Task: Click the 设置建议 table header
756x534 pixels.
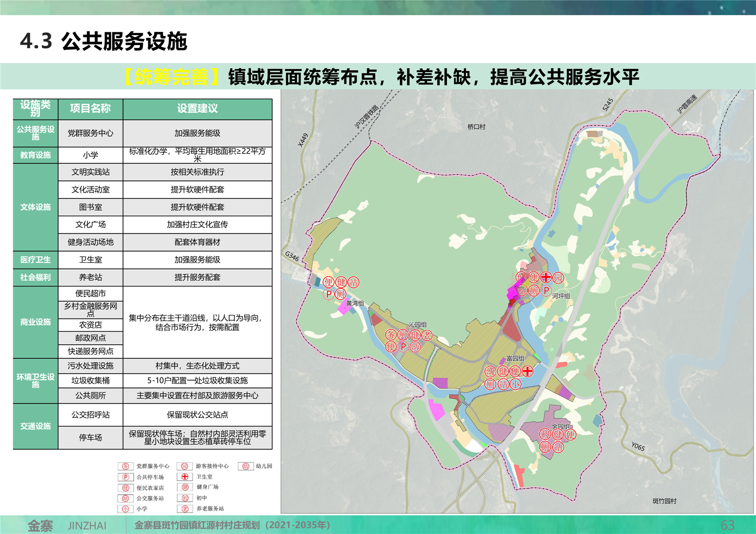Action: (197, 109)
